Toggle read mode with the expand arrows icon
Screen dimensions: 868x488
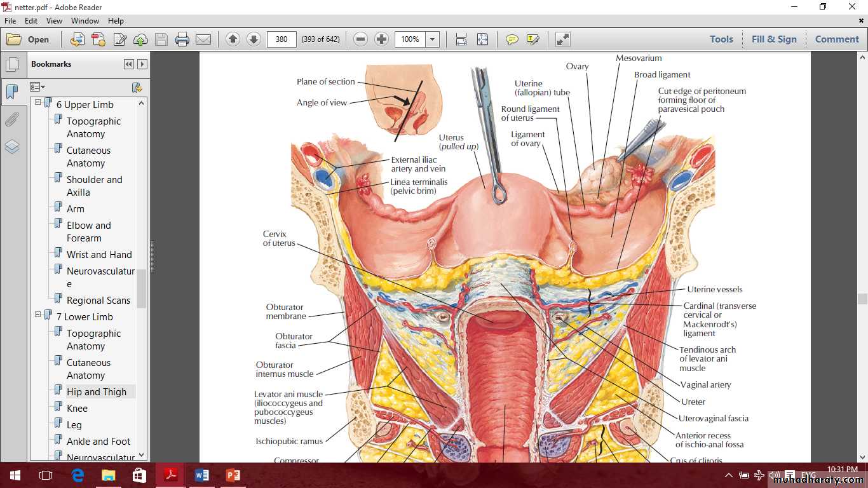[562, 39]
